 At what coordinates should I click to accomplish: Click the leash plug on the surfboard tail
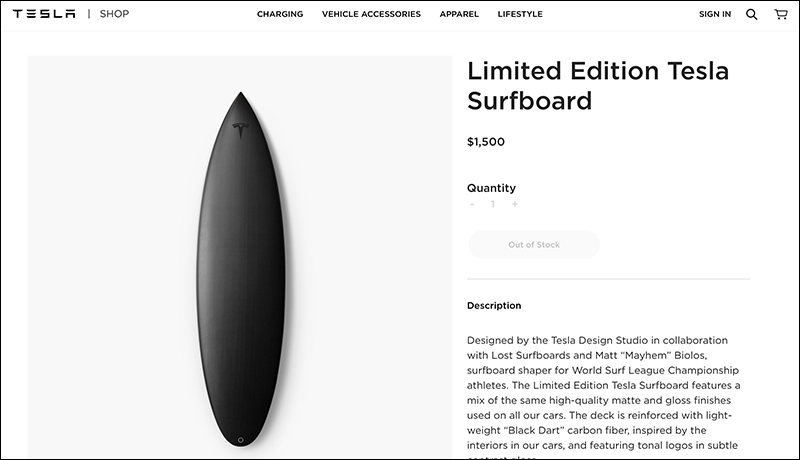(241, 440)
